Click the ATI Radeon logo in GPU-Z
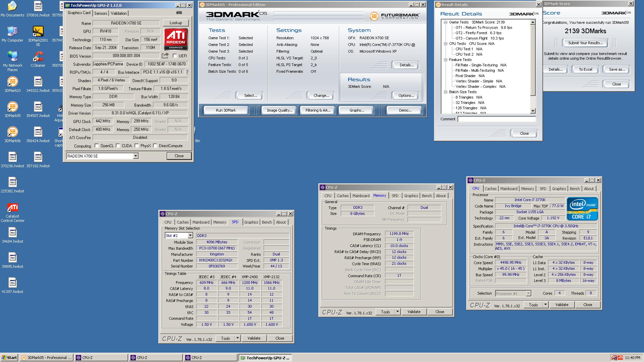 [x=176, y=39]
